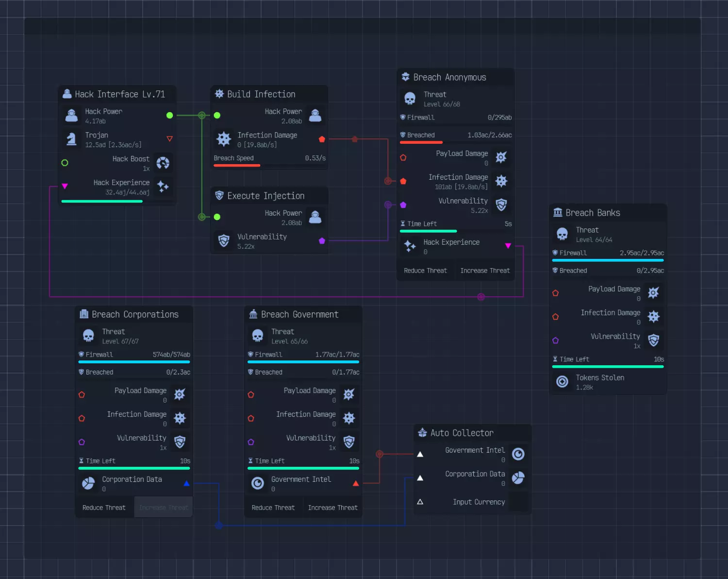Viewport: 728px width, 579px height.
Task: Click the "Hack Interface Lv.71" title
Action: click(x=120, y=94)
